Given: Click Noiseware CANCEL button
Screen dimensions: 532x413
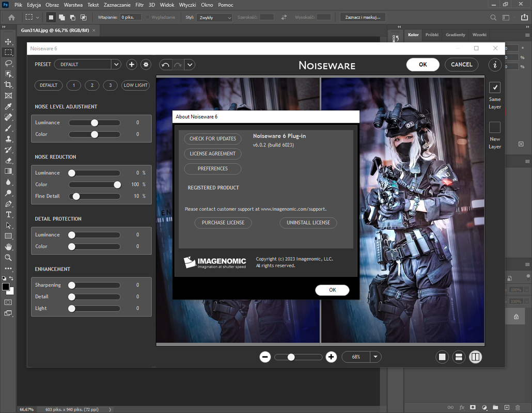Looking at the screenshot, I should coord(461,65).
